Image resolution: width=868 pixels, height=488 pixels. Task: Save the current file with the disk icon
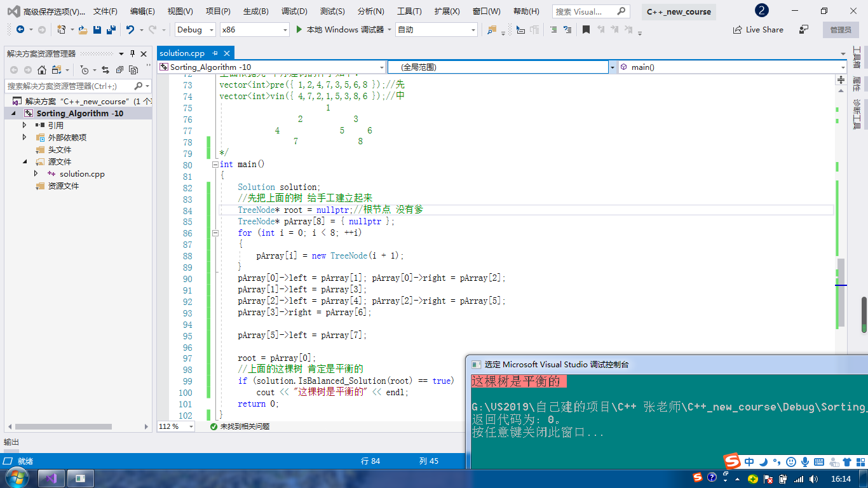97,29
